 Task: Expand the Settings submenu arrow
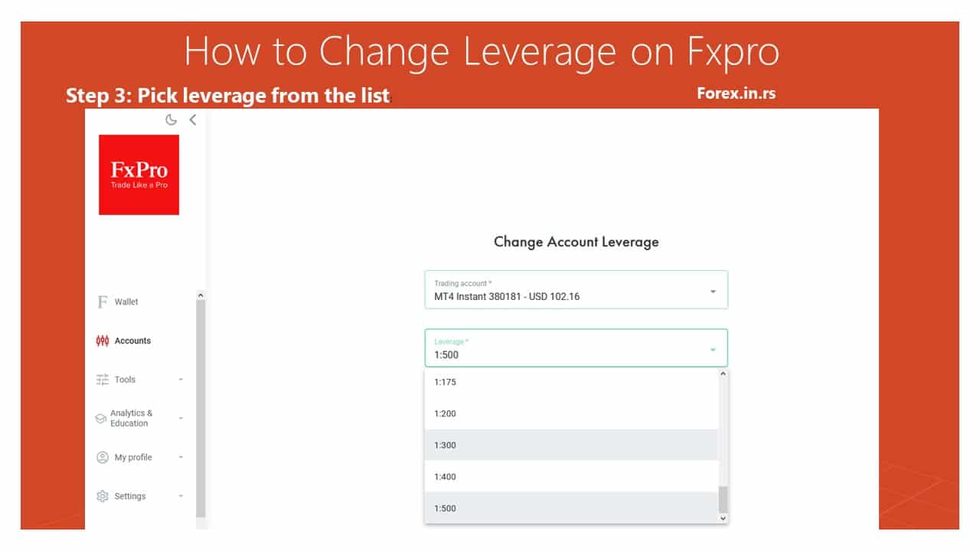[x=181, y=497]
